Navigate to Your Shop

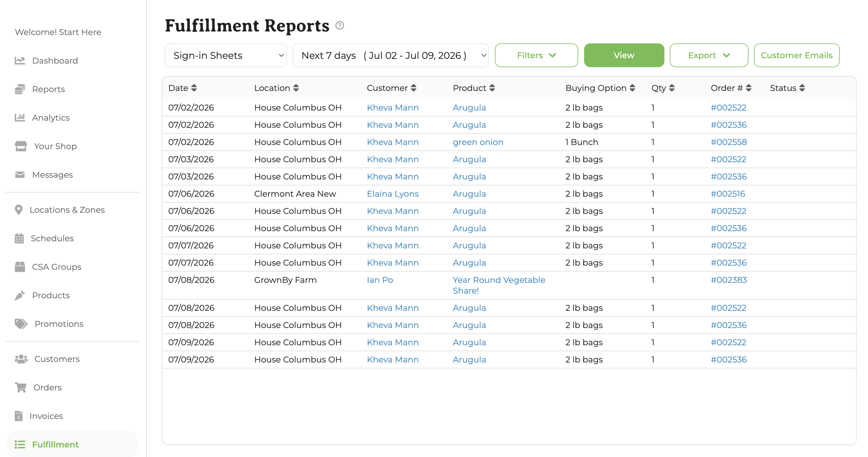pos(55,146)
